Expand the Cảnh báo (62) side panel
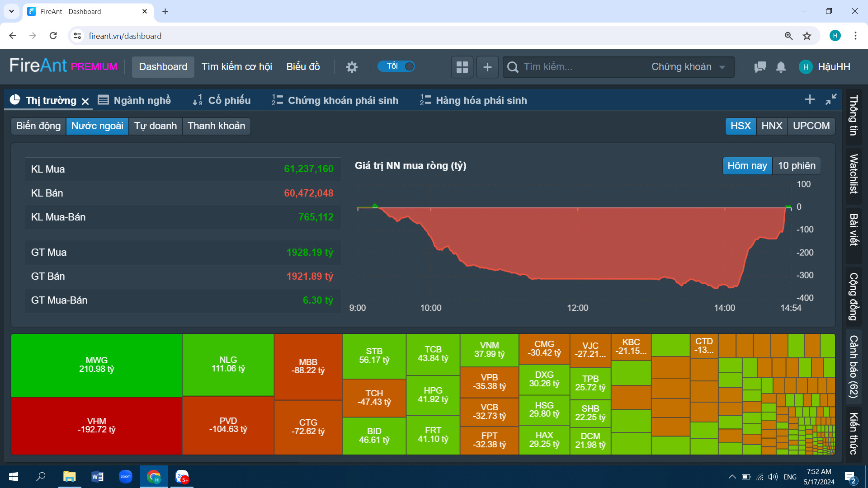Screen dimensions: 868x488 854,366
